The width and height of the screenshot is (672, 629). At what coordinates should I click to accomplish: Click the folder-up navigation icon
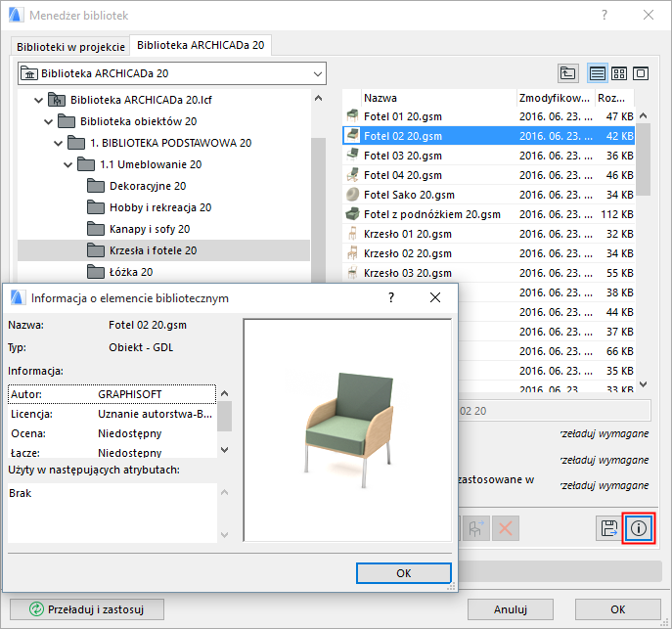(x=568, y=73)
